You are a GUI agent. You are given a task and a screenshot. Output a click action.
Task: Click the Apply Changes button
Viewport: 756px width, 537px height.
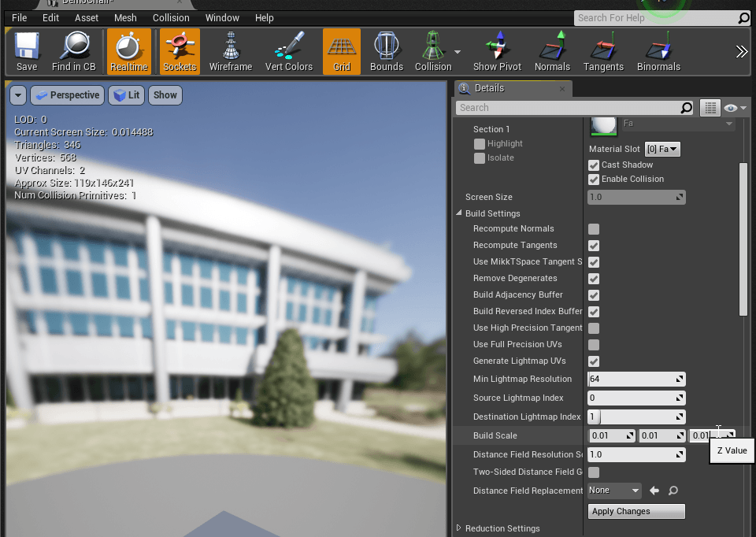pyautogui.click(x=636, y=512)
